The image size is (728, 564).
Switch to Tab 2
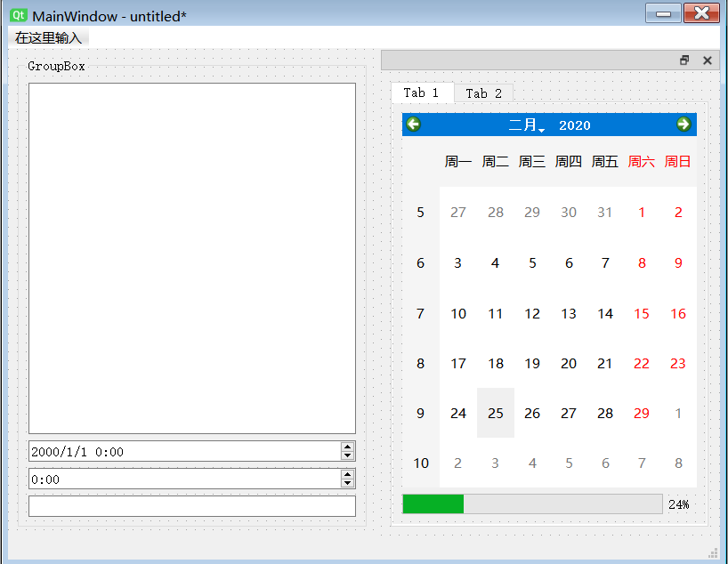(x=483, y=93)
